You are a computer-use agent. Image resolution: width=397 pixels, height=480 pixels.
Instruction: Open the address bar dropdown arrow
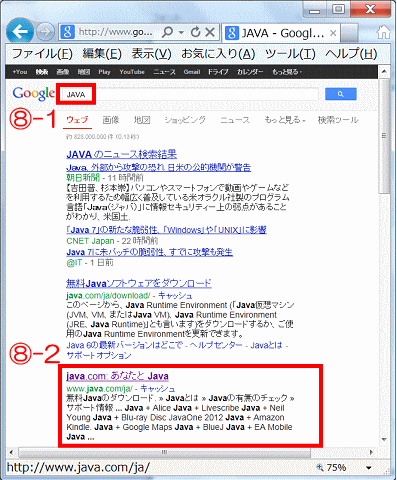181,33
